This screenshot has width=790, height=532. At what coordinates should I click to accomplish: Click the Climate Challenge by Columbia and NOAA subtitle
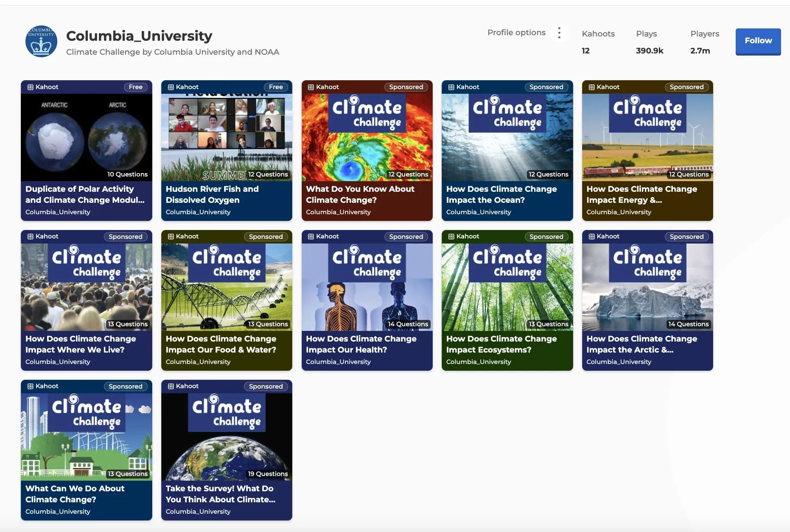173,52
